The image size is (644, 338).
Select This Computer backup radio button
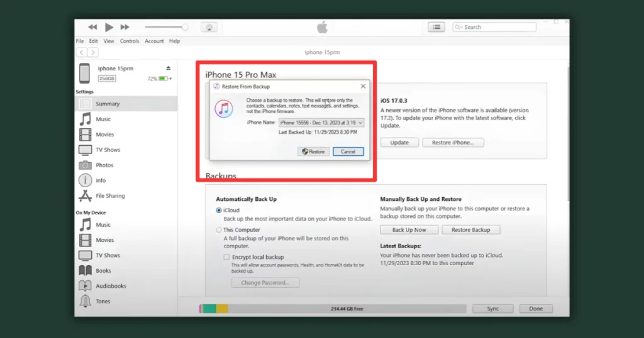219,230
